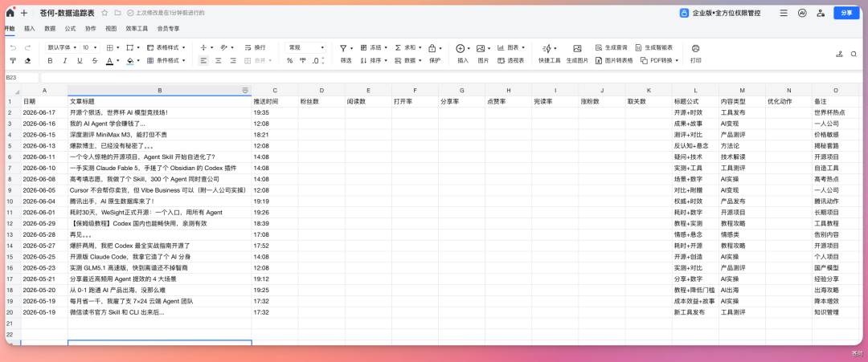This screenshot has width=868, height=362.
Task: Click the blue 分享 share button
Action: [846, 14]
